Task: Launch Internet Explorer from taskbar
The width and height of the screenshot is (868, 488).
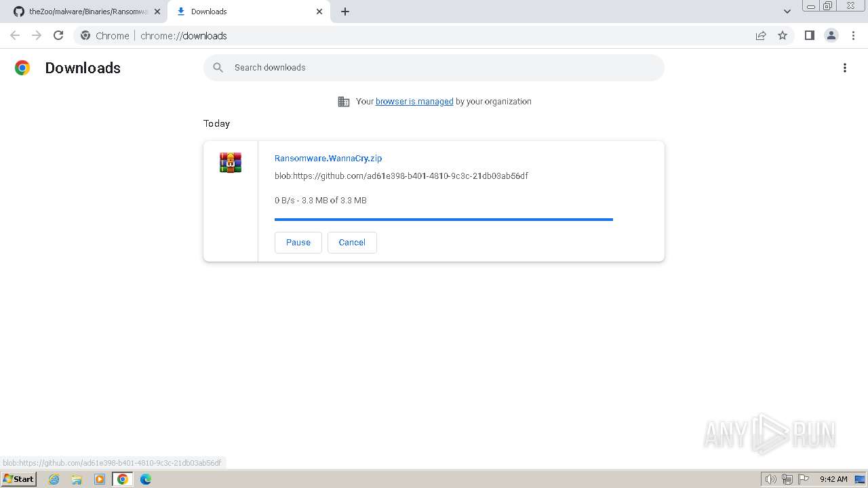Action: pyautogui.click(x=54, y=479)
